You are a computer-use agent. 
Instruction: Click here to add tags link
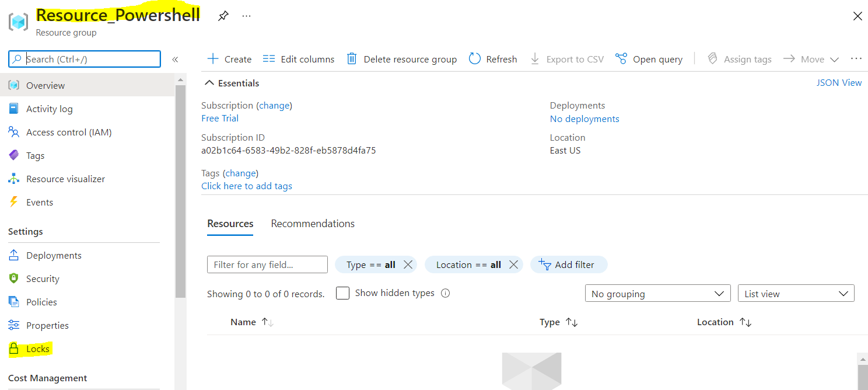click(x=247, y=186)
